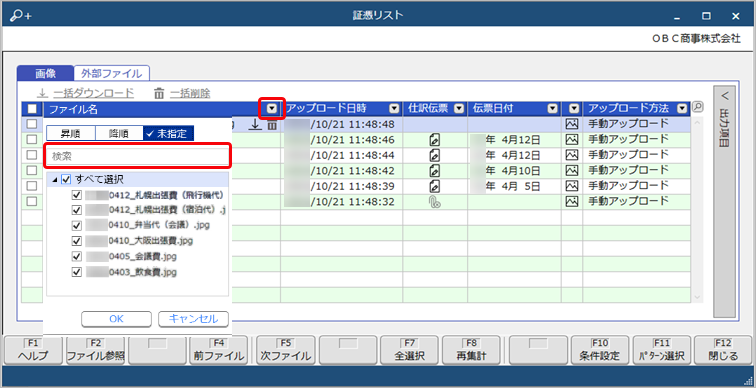The height and width of the screenshot is (388, 756).
Task: Uncheck 0412_札幌出張費（飛行機代） filter item
Action: point(76,196)
